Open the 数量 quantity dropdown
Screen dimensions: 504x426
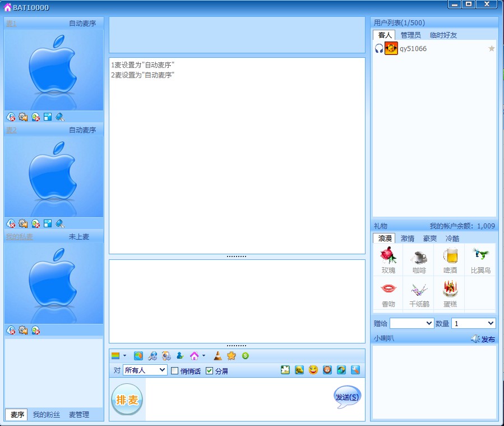[474, 323]
